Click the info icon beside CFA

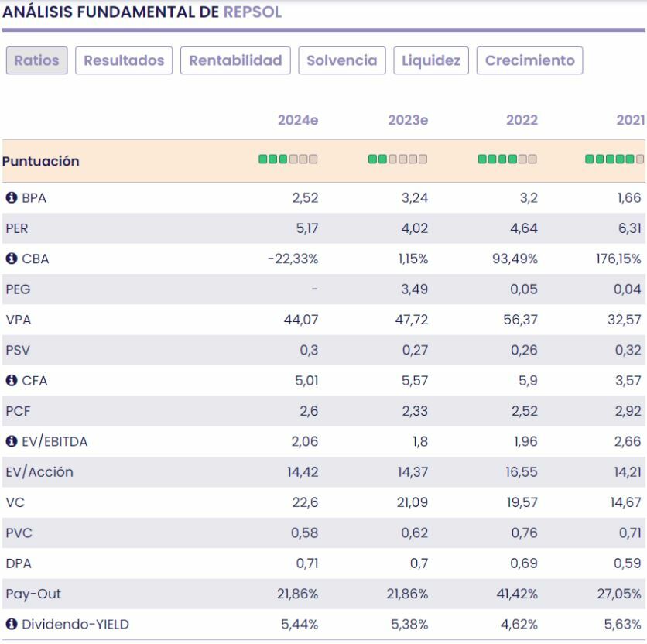(x=10, y=381)
